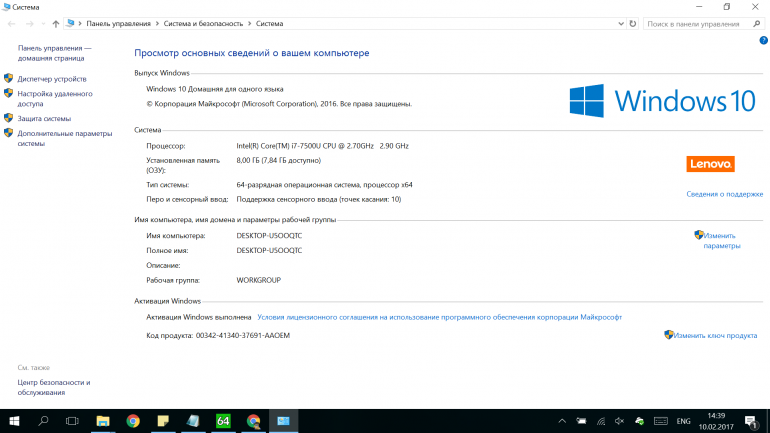
Task: Open help with the blue question mark
Action: click(763, 40)
